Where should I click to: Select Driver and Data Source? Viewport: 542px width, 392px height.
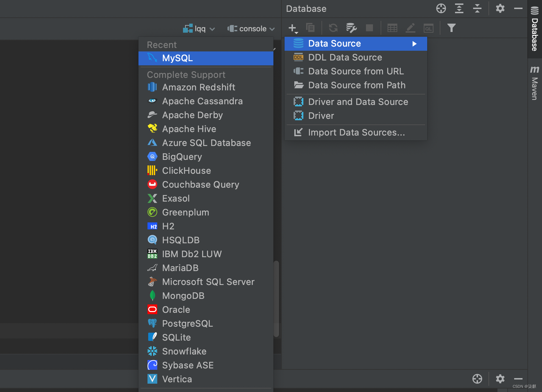coord(356,102)
